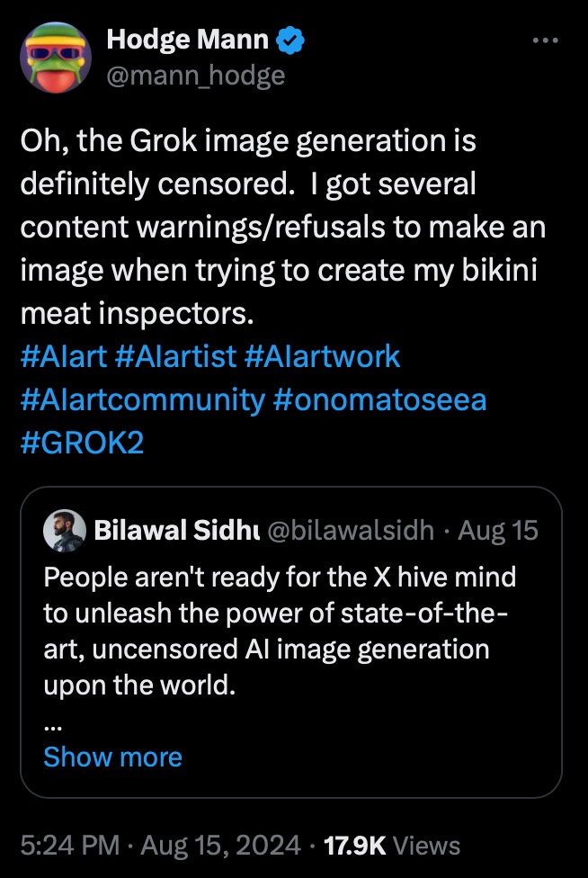Open Hodge Mann's profile avatar
Viewport: 588px width, 878px height.
click(x=56, y=57)
